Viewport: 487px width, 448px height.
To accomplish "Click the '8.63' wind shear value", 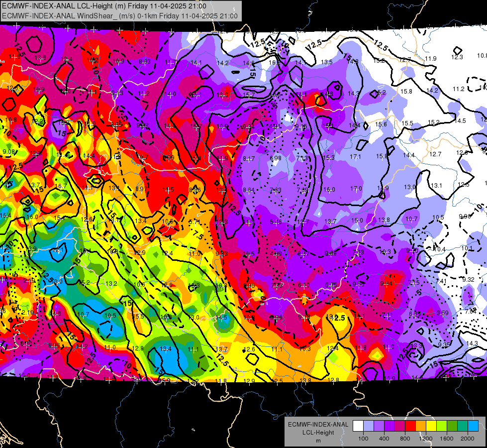I will [x=145, y=62].
